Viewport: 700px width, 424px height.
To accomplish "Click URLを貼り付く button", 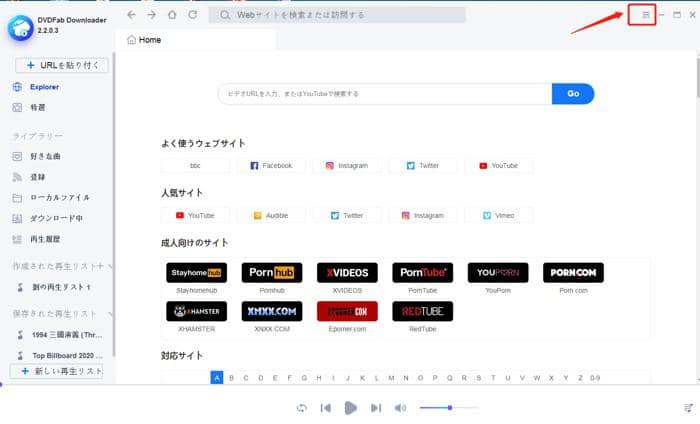I will [x=62, y=66].
